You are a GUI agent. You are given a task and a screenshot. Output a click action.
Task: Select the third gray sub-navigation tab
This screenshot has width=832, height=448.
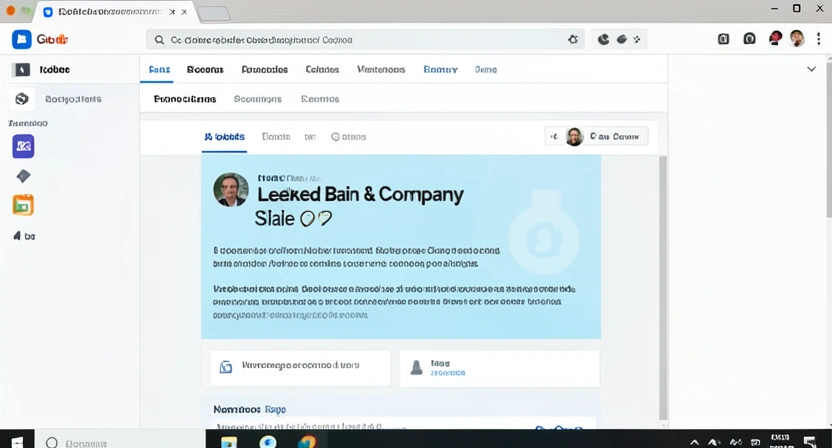coord(320,99)
